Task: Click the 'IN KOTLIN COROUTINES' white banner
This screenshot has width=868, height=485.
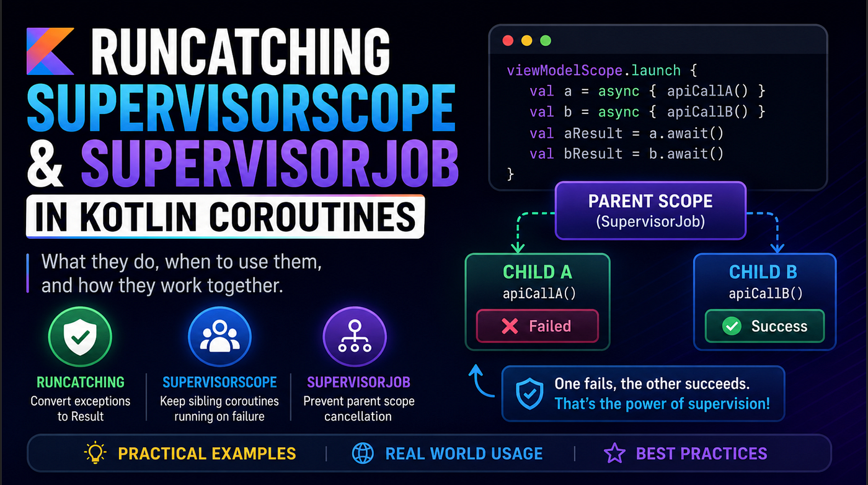Action: pyautogui.click(x=225, y=216)
